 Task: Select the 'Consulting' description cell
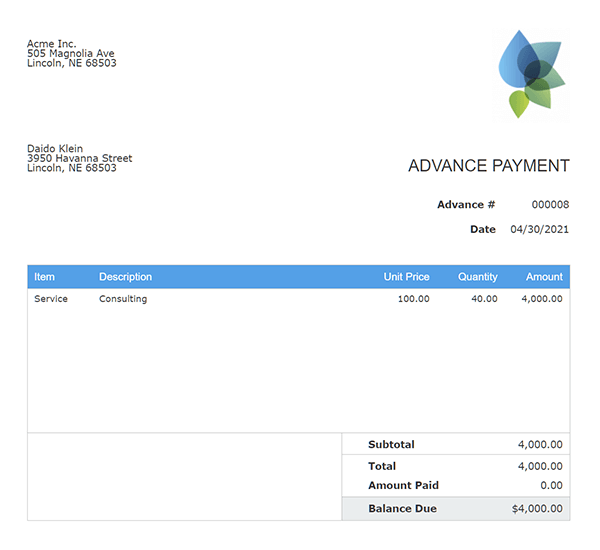[x=123, y=299]
